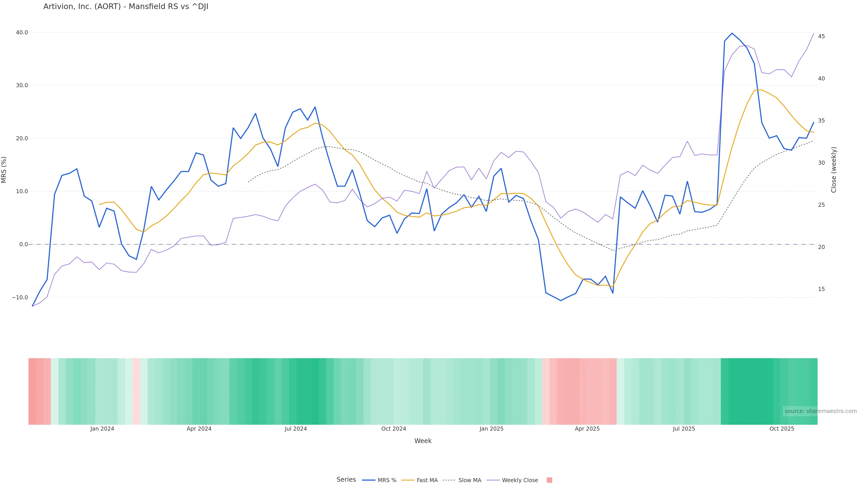The width and height of the screenshot is (868, 488).
Task: Click the red square legend swatch
Action: (x=549, y=480)
